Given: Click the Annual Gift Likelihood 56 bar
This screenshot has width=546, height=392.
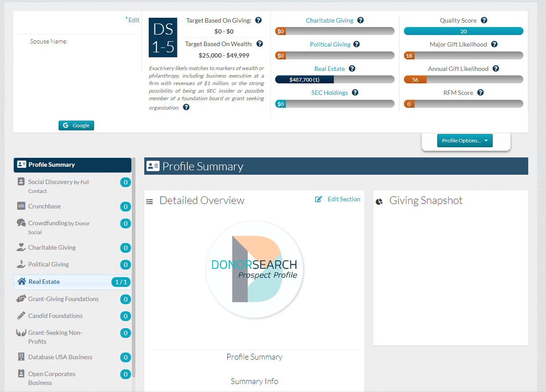Looking at the screenshot, I should point(463,79).
